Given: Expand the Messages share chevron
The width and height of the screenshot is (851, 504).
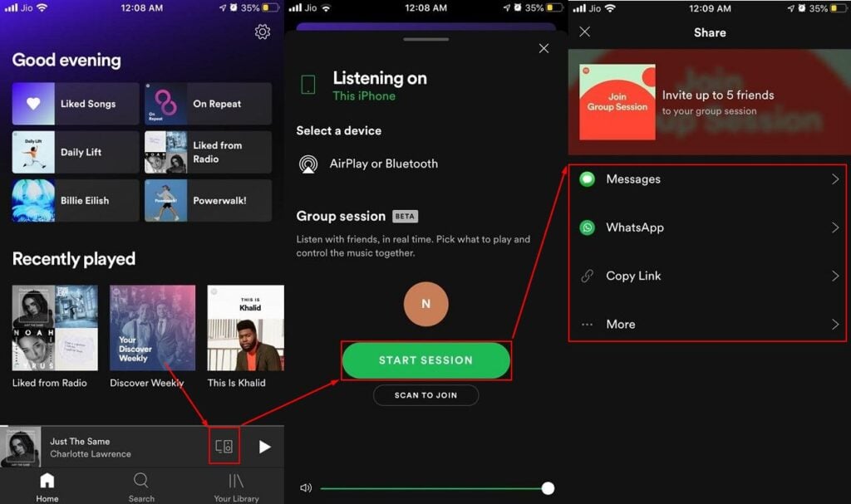Looking at the screenshot, I should (x=835, y=179).
